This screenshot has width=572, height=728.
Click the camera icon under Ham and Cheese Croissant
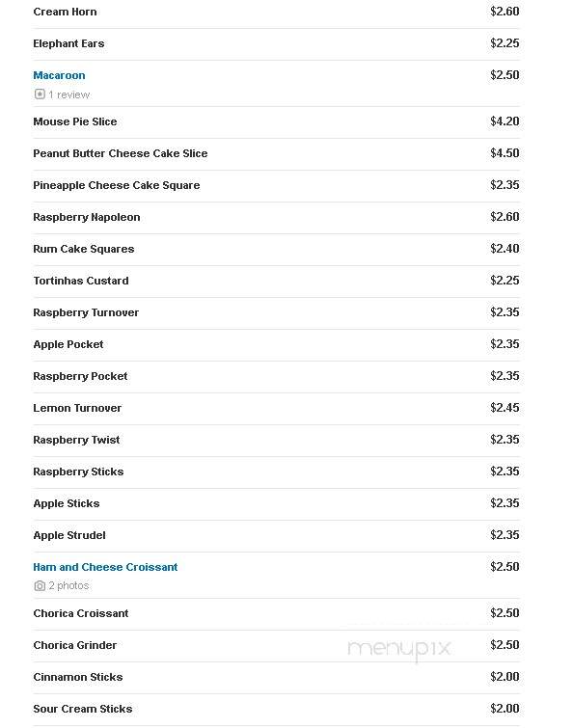tap(40, 586)
